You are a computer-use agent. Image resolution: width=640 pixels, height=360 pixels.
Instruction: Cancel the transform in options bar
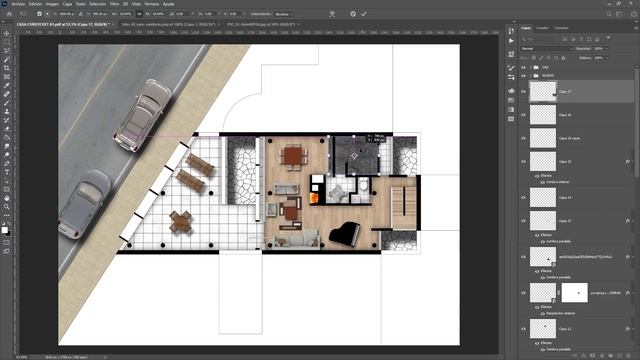353,13
